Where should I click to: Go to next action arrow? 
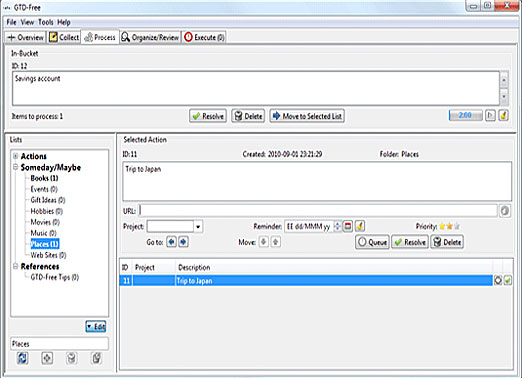coord(183,242)
